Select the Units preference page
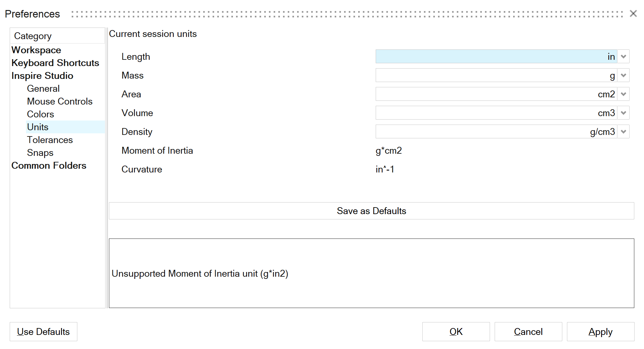This screenshot has width=644, height=349. pyautogui.click(x=38, y=127)
